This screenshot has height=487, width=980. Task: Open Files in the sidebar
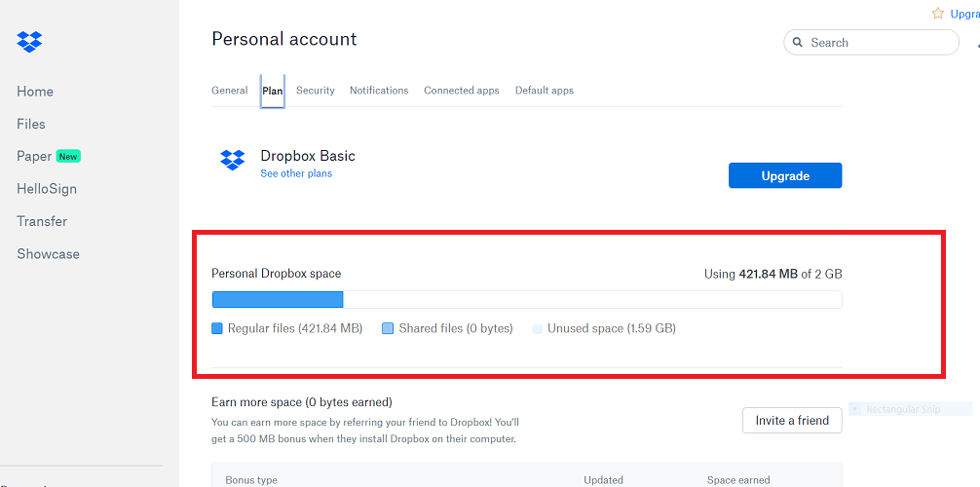(31, 124)
